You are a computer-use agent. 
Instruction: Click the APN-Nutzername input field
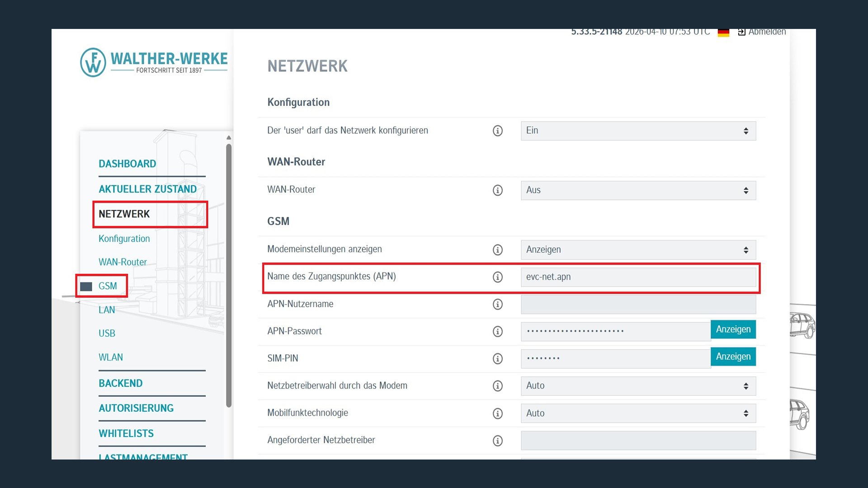pos(638,304)
